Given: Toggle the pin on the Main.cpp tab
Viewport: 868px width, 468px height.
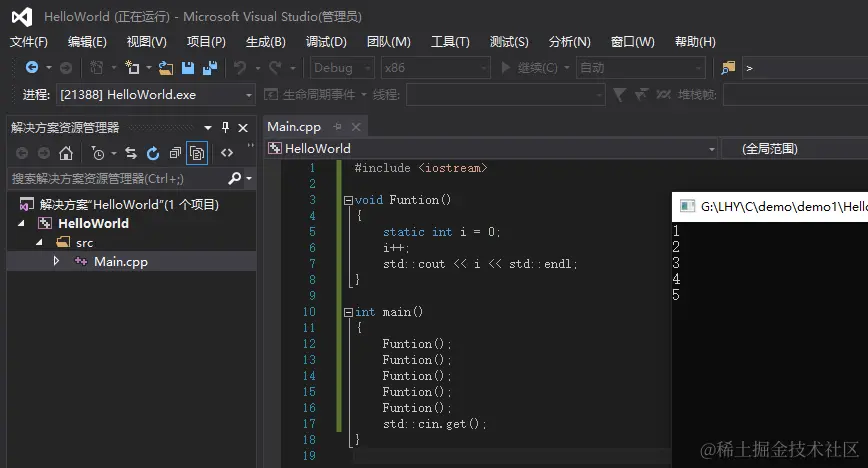Looking at the screenshot, I should pos(337,127).
